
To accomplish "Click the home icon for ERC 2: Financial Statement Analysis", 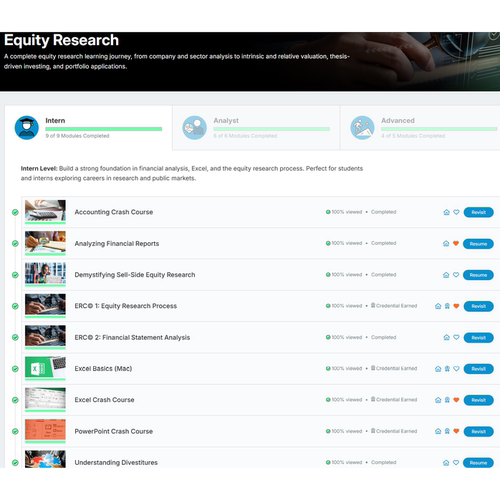I will coord(446,337).
